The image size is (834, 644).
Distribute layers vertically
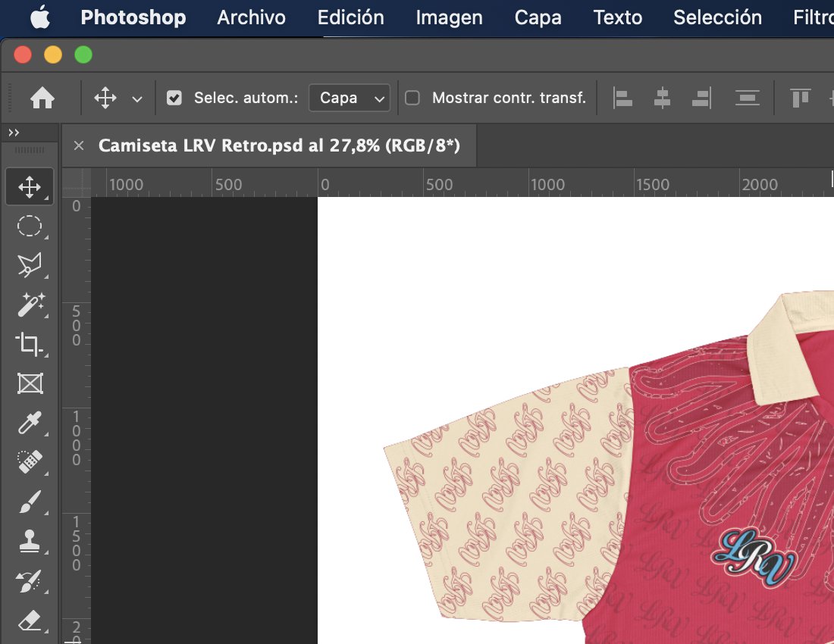747,98
